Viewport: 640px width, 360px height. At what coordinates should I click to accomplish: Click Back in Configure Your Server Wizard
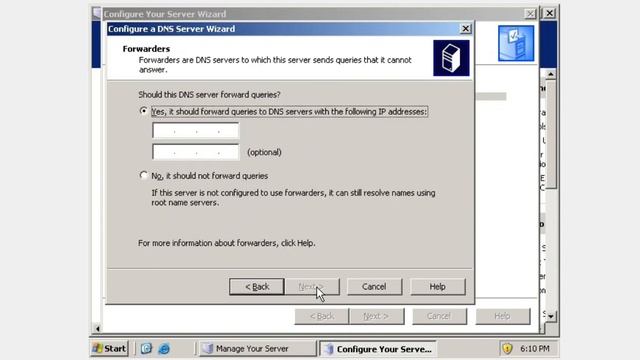pos(322,316)
